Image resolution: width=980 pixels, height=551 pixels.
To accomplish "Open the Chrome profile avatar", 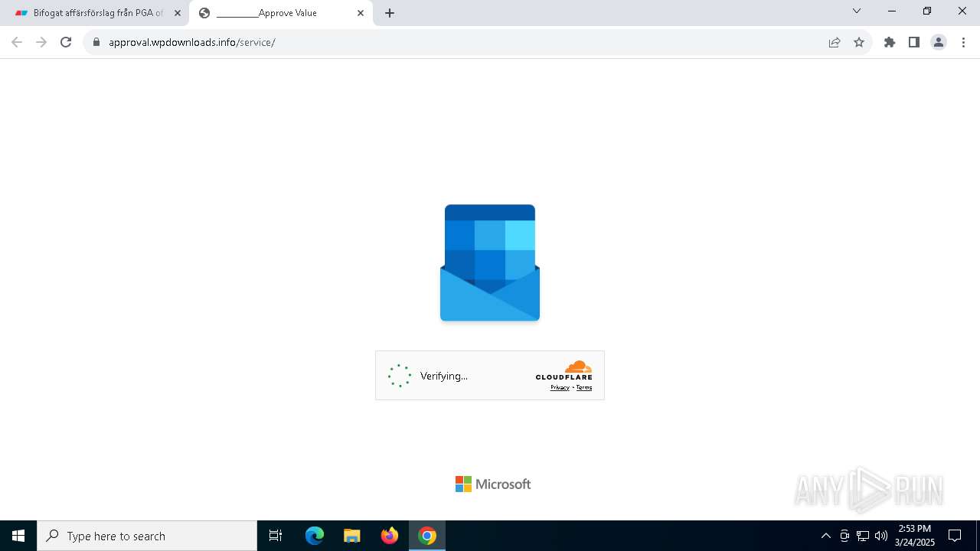I will (x=939, y=42).
